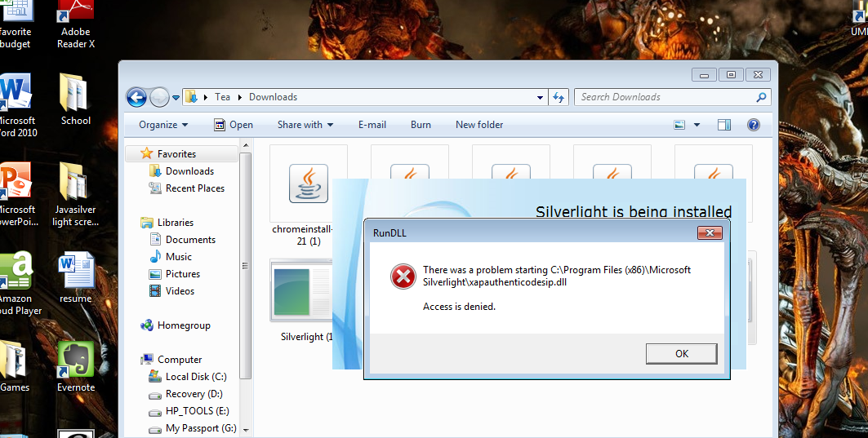Viewport: 868px width, 438px height.
Task: Click E-mail in the Explorer toolbar
Action: click(372, 125)
